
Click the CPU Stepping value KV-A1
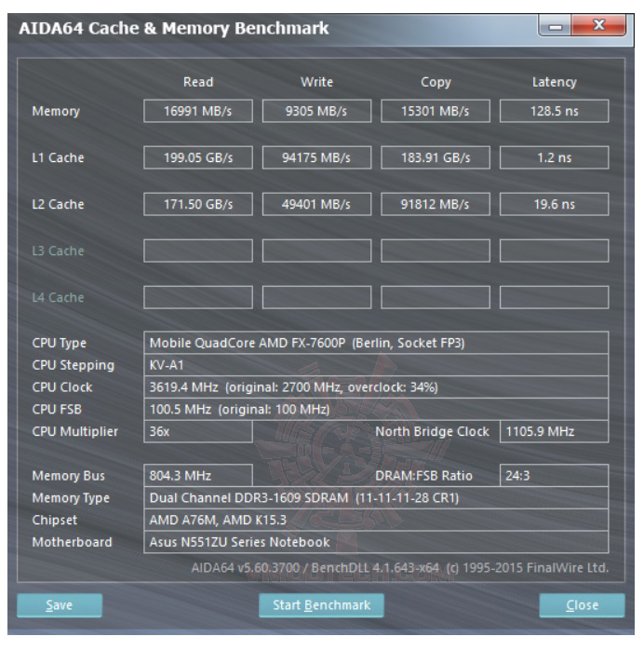pos(376,365)
